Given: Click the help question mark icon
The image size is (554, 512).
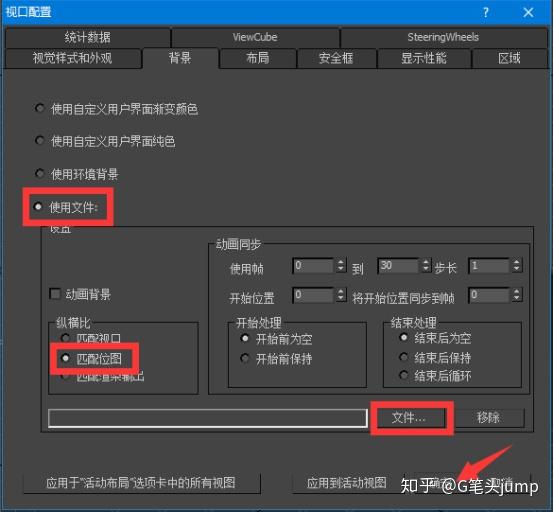Looking at the screenshot, I should pos(486,13).
